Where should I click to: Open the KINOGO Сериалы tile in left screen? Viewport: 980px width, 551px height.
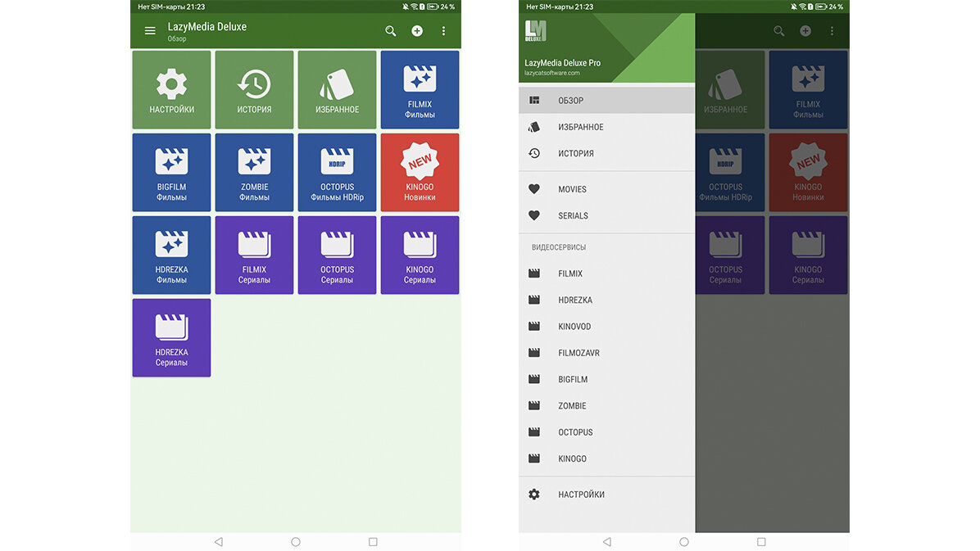420,255
